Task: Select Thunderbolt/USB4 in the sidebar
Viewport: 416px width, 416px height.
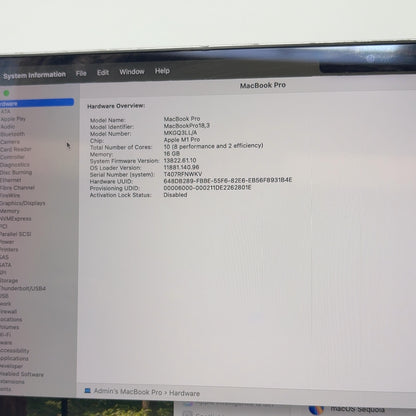Action: click(x=23, y=288)
